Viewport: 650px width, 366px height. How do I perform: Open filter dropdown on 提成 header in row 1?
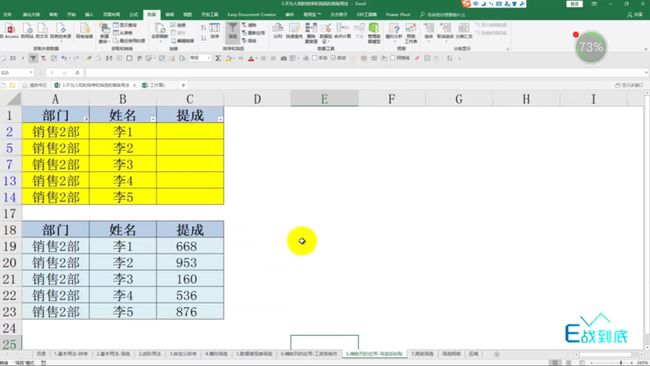(x=220, y=119)
